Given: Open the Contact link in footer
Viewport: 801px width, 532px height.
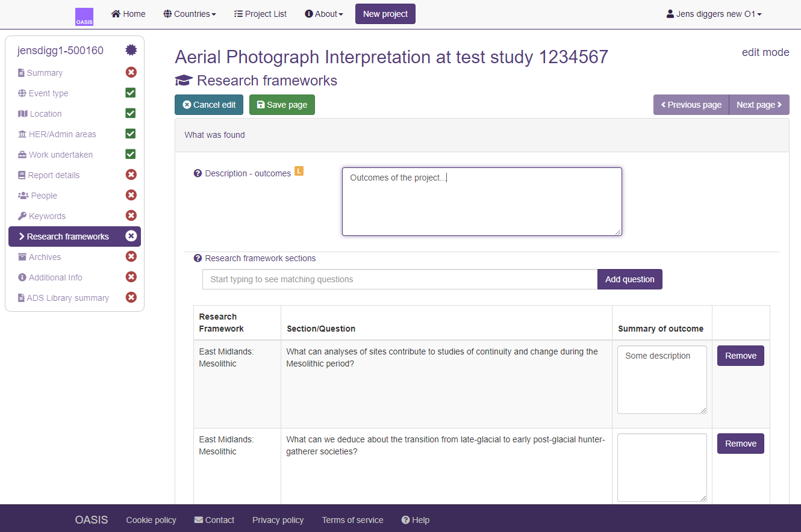Looking at the screenshot, I should tap(214, 520).
